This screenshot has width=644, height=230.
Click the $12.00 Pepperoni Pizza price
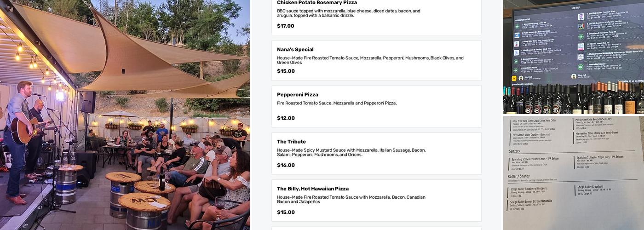[x=286, y=118]
